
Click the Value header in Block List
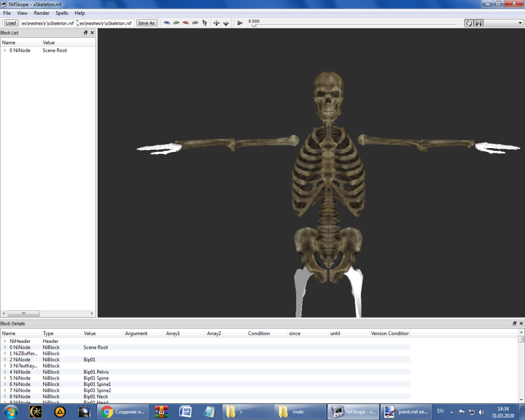click(68, 43)
